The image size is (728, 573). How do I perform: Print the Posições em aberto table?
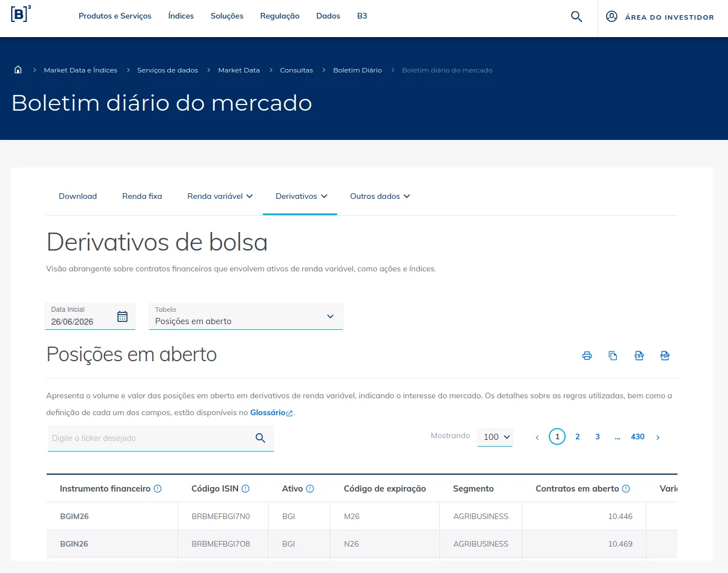587,356
